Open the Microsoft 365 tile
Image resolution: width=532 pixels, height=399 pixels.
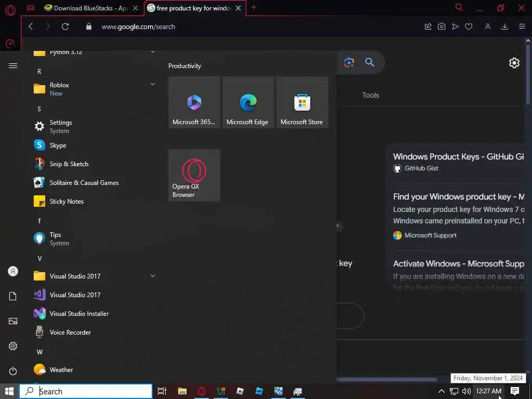point(194,102)
